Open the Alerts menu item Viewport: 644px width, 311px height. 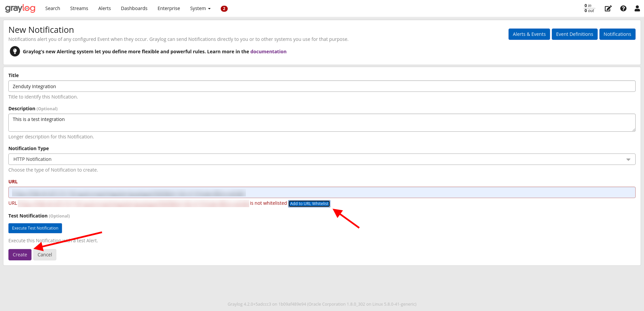[x=105, y=8]
